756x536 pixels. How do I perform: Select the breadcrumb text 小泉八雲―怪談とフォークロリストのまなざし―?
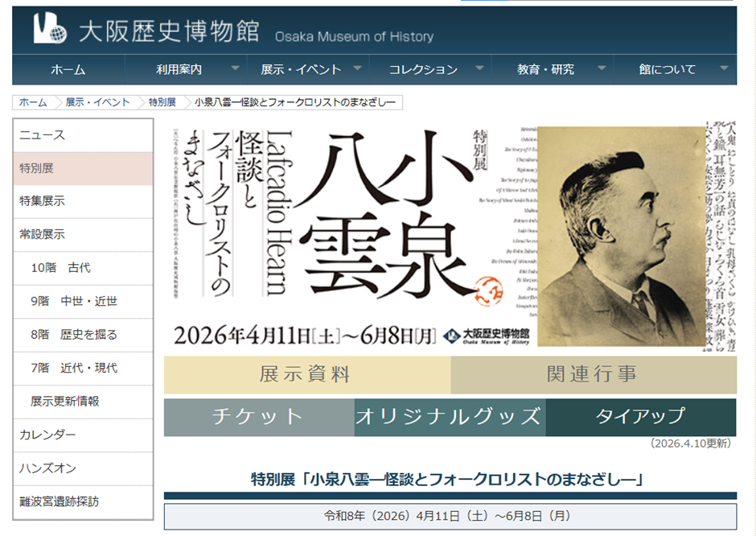pyautogui.click(x=295, y=102)
